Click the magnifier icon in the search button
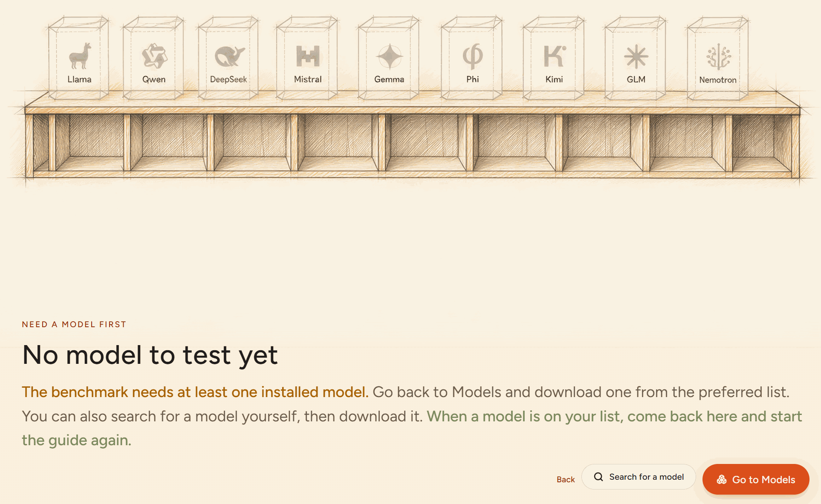This screenshot has width=821, height=504. (x=598, y=477)
